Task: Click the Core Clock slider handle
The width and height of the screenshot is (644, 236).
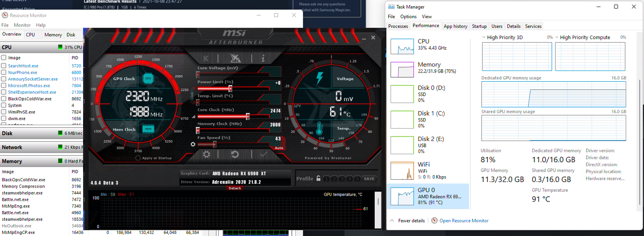Action: click(x=248, y=117)
